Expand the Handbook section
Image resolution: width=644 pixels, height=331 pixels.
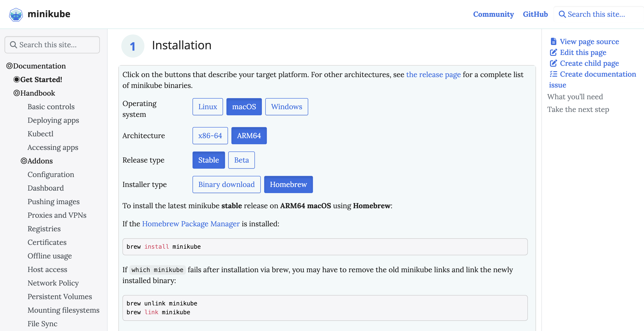tap(16, 93)
